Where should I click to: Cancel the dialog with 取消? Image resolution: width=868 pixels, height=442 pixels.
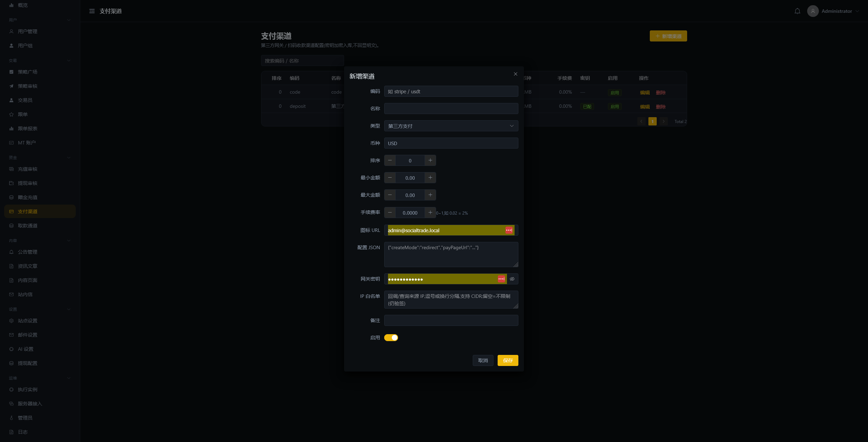(483, 360)
